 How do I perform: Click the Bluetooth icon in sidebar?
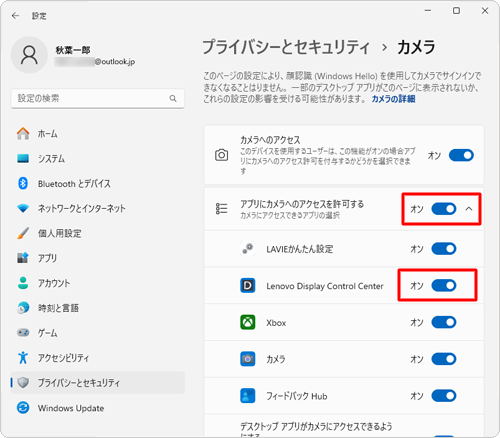pyautogui.click(x=23, y=183)
